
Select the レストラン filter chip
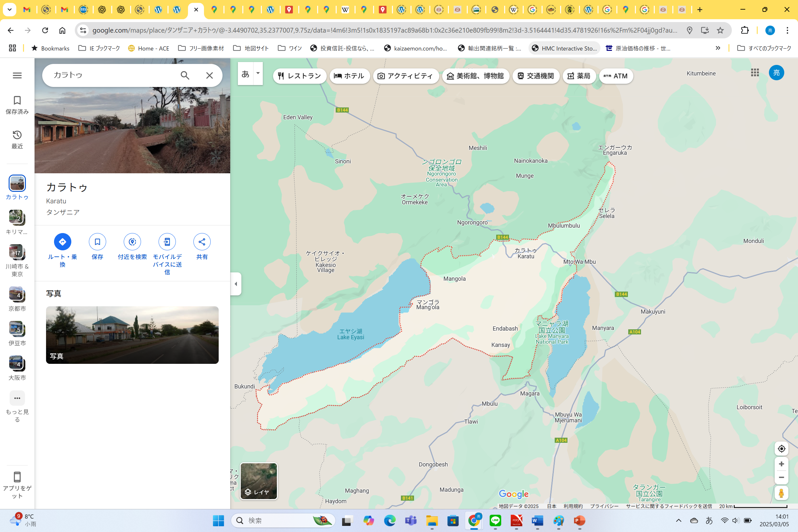coord(299,76)
